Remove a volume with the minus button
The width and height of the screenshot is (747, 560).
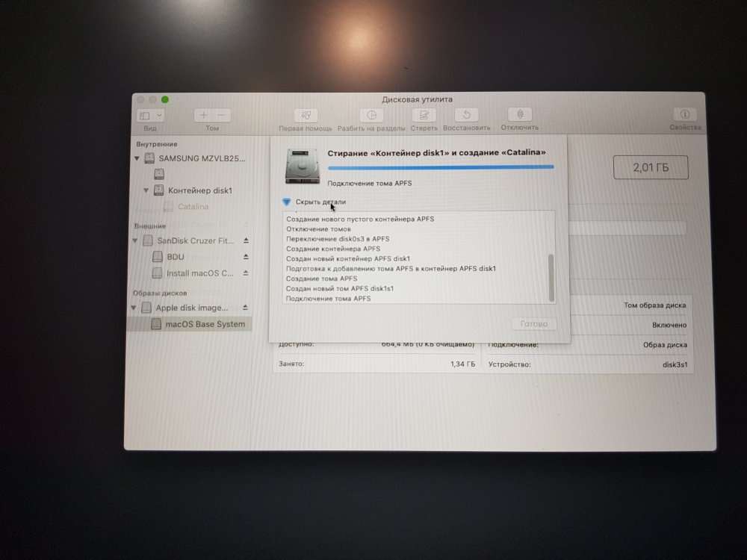tap(222, 115)
